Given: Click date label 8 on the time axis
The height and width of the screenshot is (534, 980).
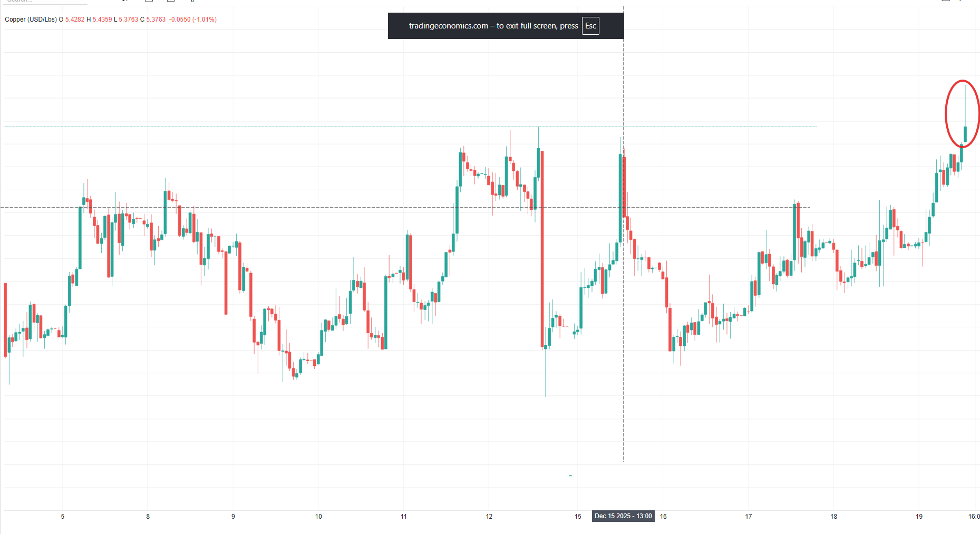Looking at the screenshot, I should (x=148, y=517).
